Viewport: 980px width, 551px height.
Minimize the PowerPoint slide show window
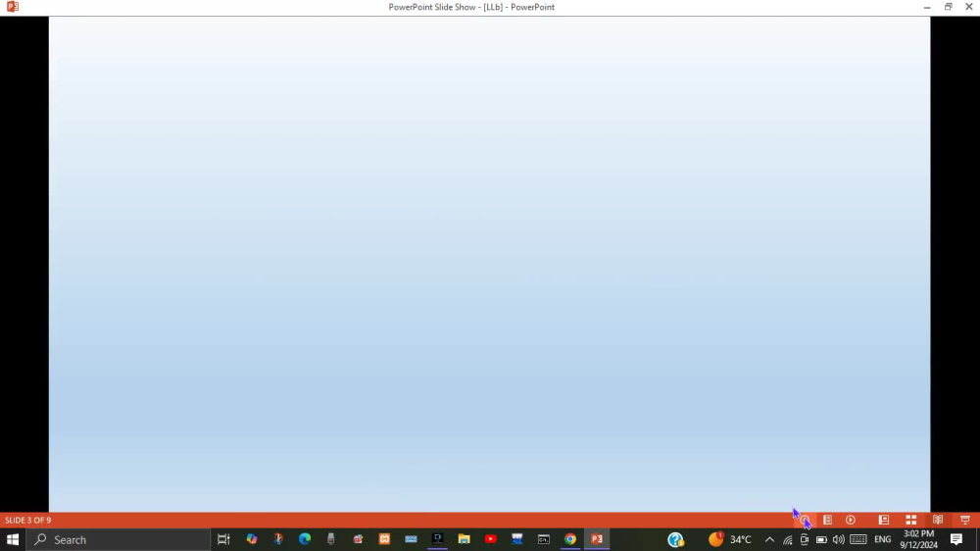coord(927,7)
